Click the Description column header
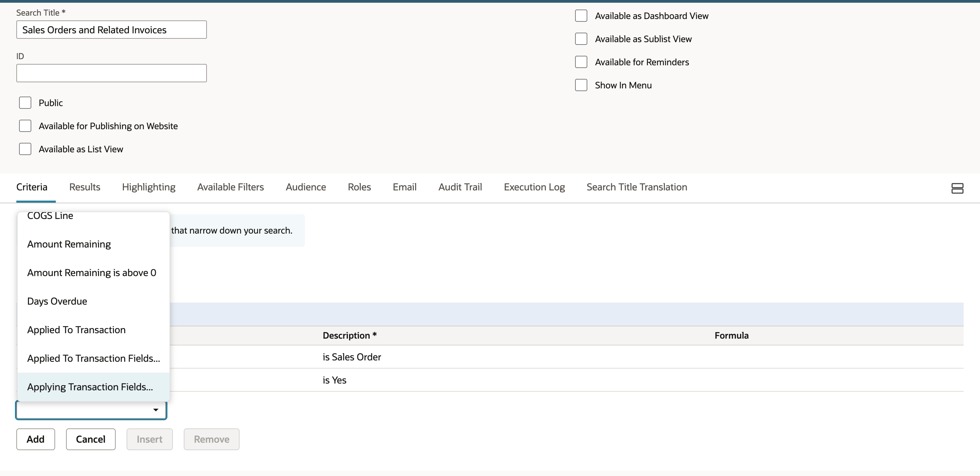 349,335
